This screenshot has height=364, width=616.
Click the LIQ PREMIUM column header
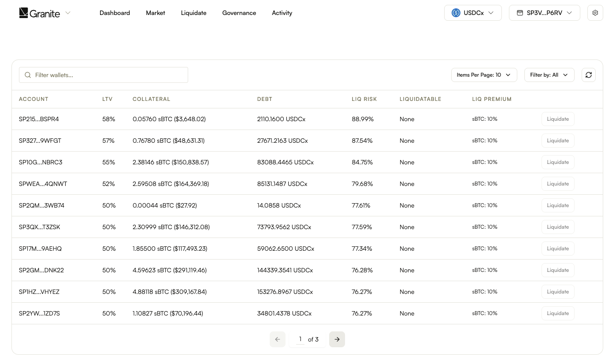click(492, 99)
